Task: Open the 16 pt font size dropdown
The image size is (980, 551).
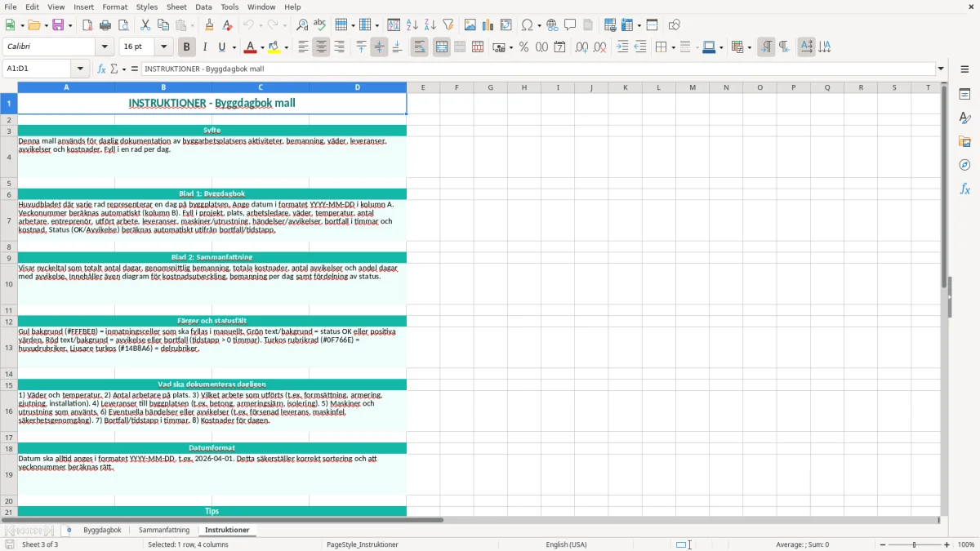Action: 164,47
